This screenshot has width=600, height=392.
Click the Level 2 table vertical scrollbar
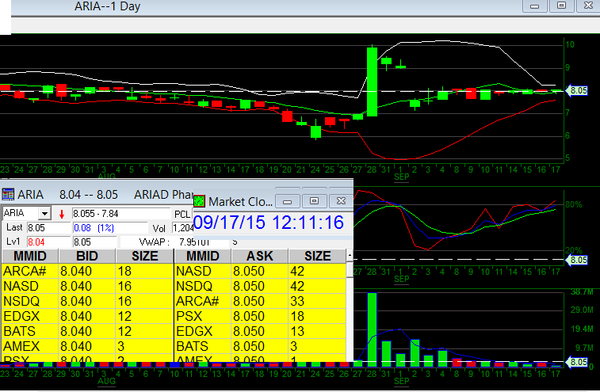[x=350, y=306]
